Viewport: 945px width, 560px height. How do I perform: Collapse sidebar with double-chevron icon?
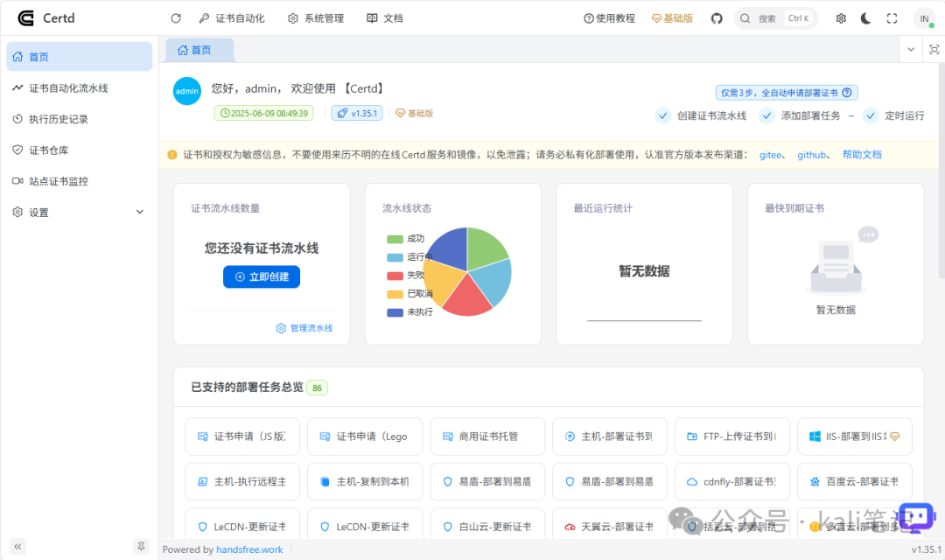(x=17, y=546)
